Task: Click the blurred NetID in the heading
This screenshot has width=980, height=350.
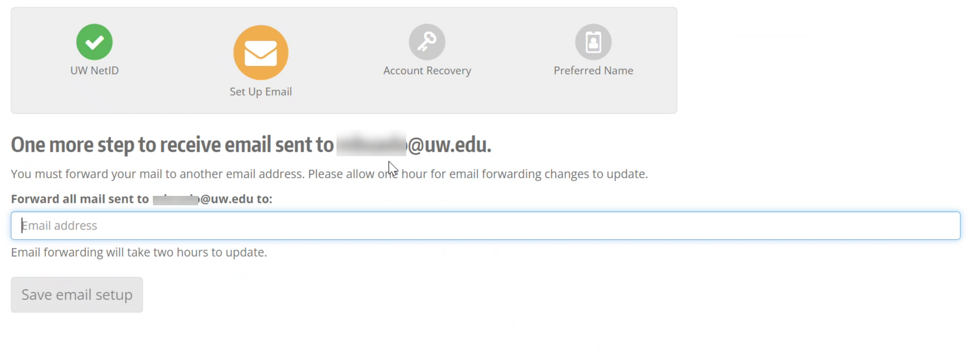Action: pos(371,144)
